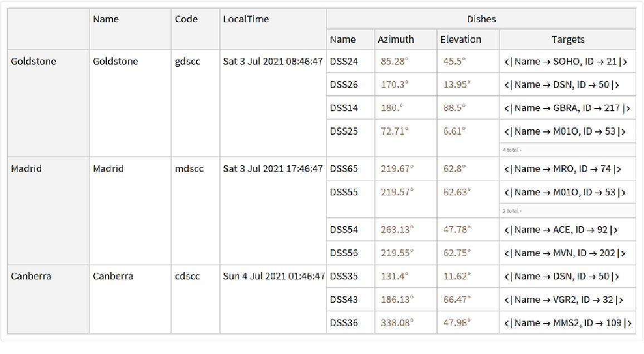Click the Canberra row header

click(31, 276)
